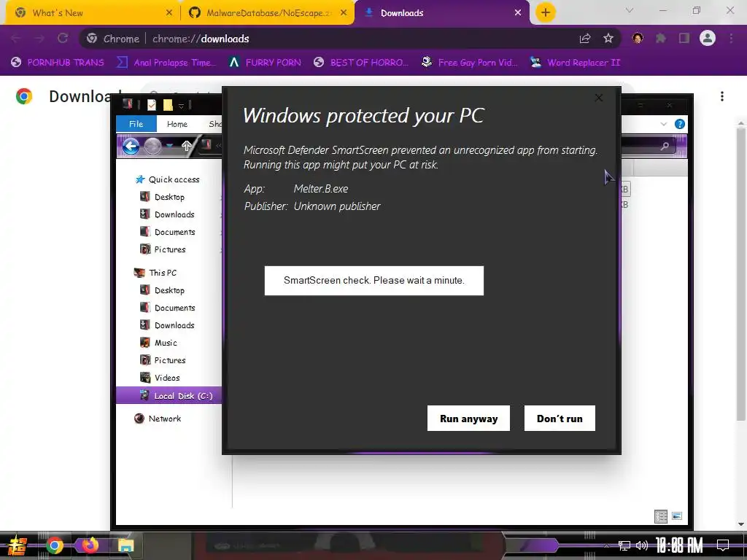Open Chrome from the taskbar
The height and width of the screenshot is (560, 747).
click(54, 545)
